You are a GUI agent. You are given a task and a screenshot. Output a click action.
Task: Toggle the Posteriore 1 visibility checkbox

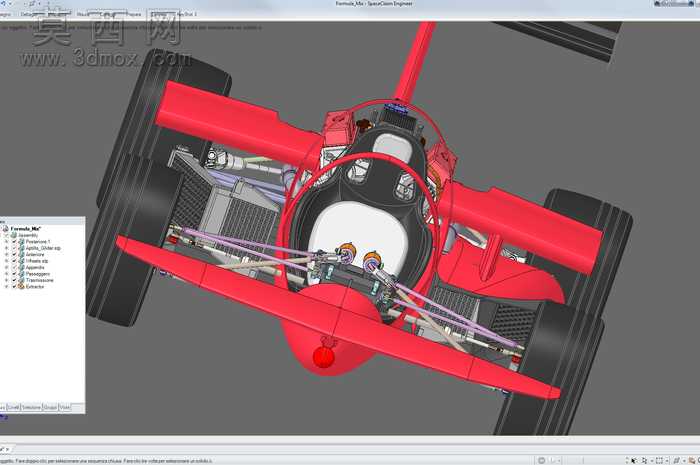coord(14,241)
